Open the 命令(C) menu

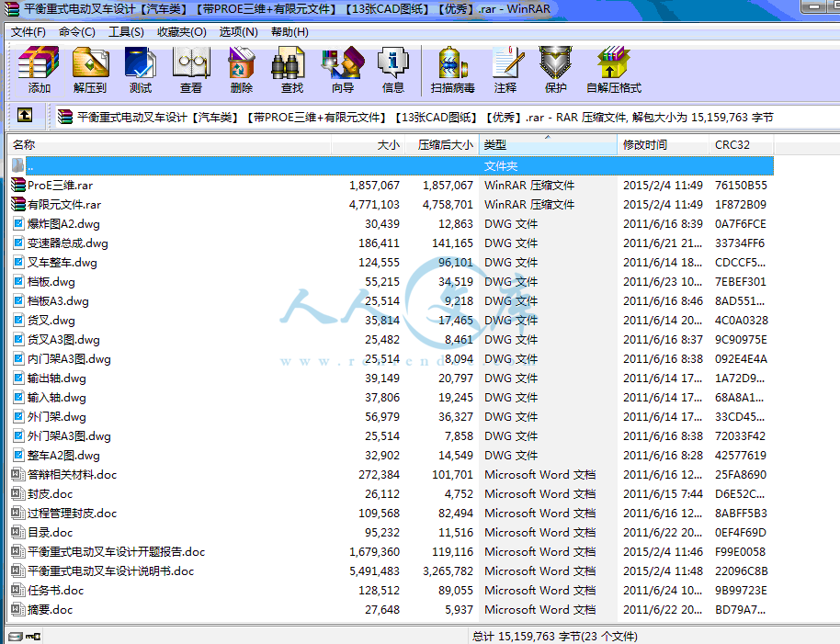(x=76, y=31)
